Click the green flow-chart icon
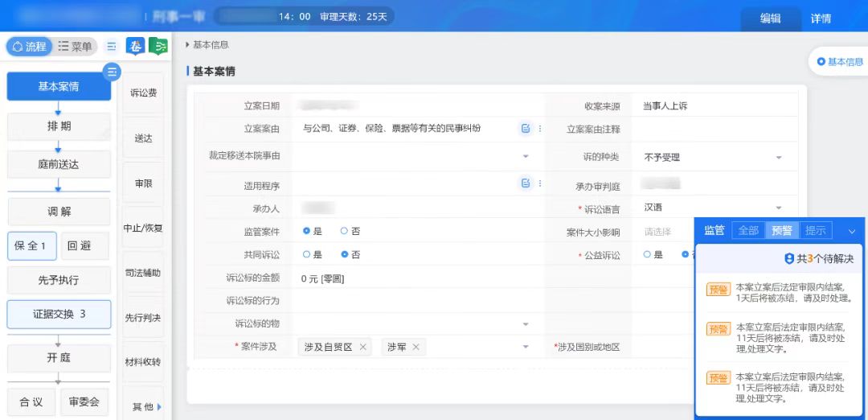The image size is (868, 420). [x=159, y=47]
